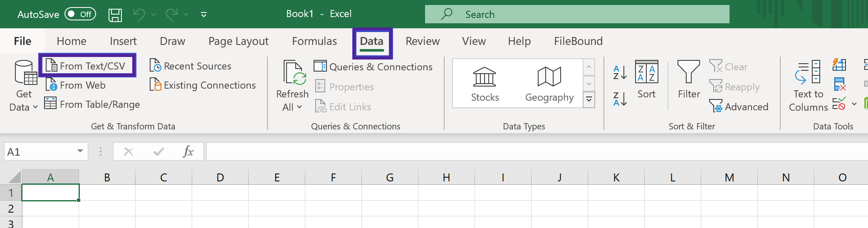Click Reapply filter button
Screen dimensions: 868x228
[x=734, y=87]
